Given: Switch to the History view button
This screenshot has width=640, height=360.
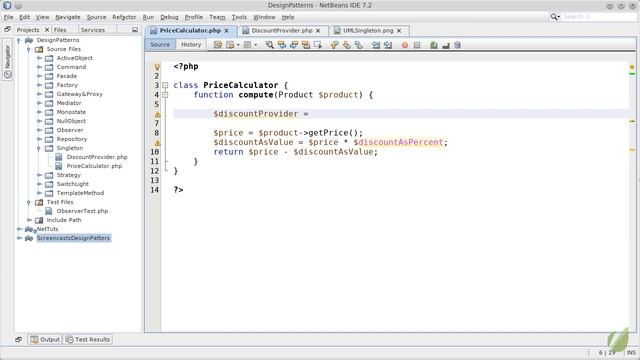Looking at the screenshot, I should [x=191, y=44].
